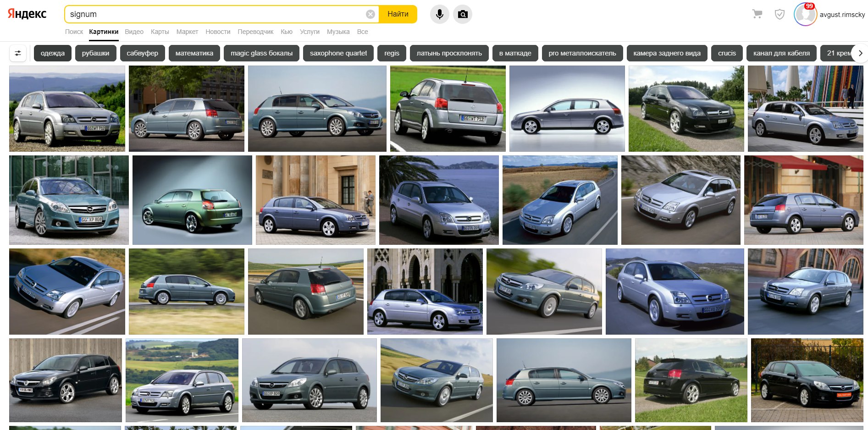868x430 pixels.
Task: Select the Картинки tab
Action: tap(104, 32)
